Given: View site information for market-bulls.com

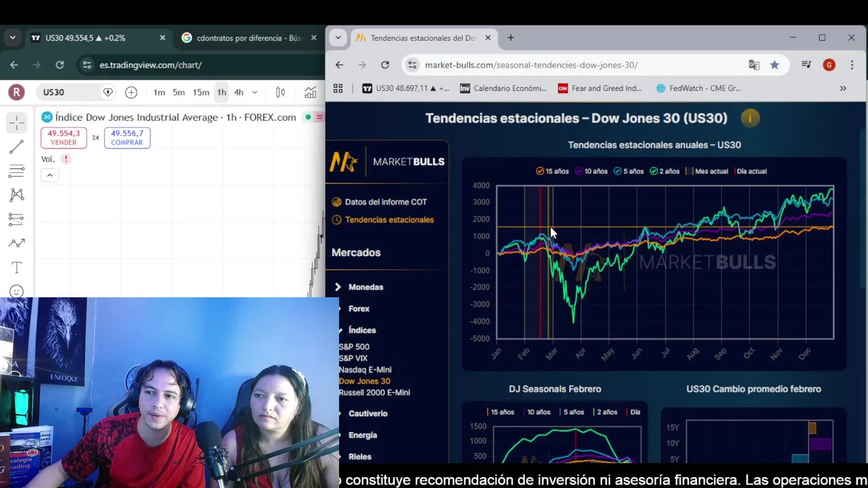Looking at the screenshot, I should pos(411,65).
